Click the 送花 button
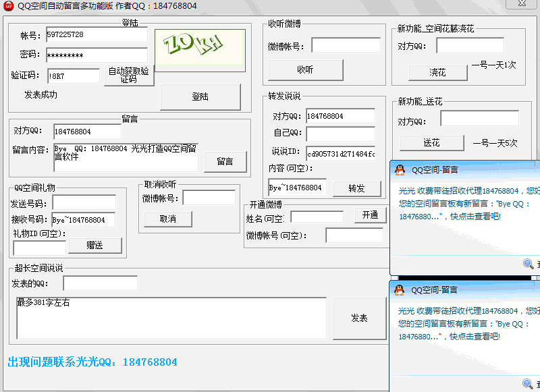Viewport: 540px width, 392px height. pos(432,143)
